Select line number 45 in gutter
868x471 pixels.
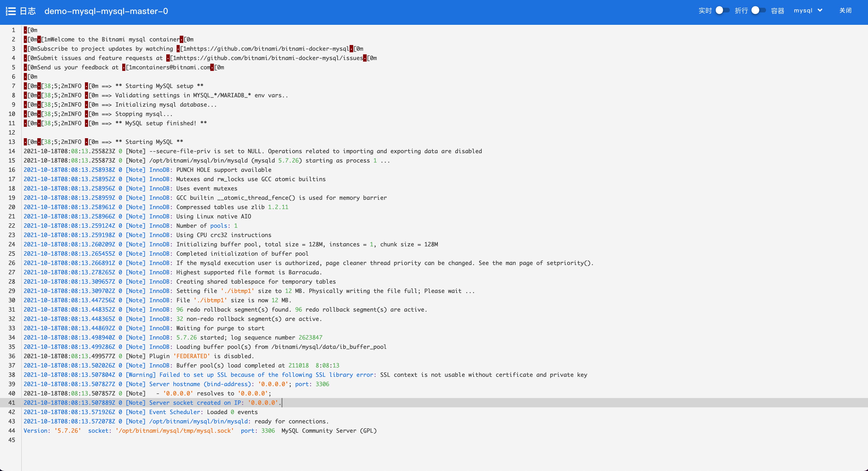tap(12, 440)
